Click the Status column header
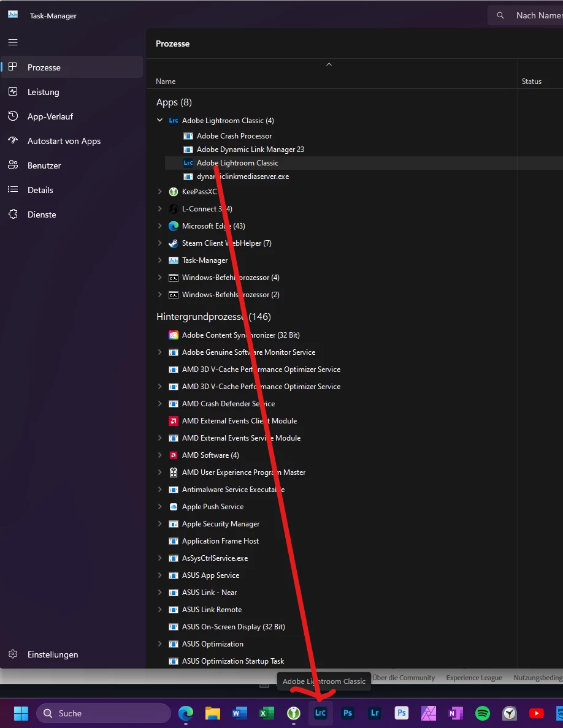The height and width of the screenshot is (728, 563). [x=531, y=82]
